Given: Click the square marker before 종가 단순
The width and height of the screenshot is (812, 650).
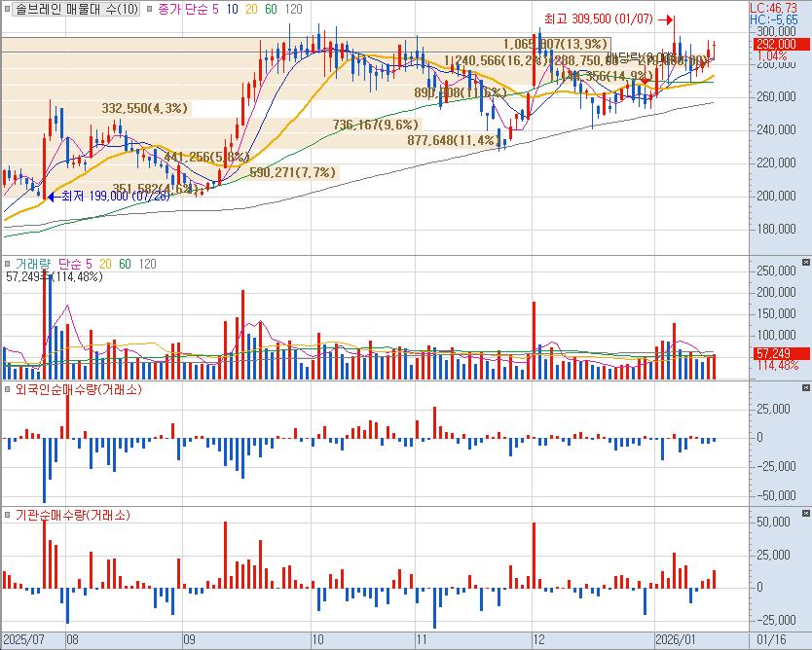Looking at the screenshot, I should pyautogui.click(x=149, y=9).
